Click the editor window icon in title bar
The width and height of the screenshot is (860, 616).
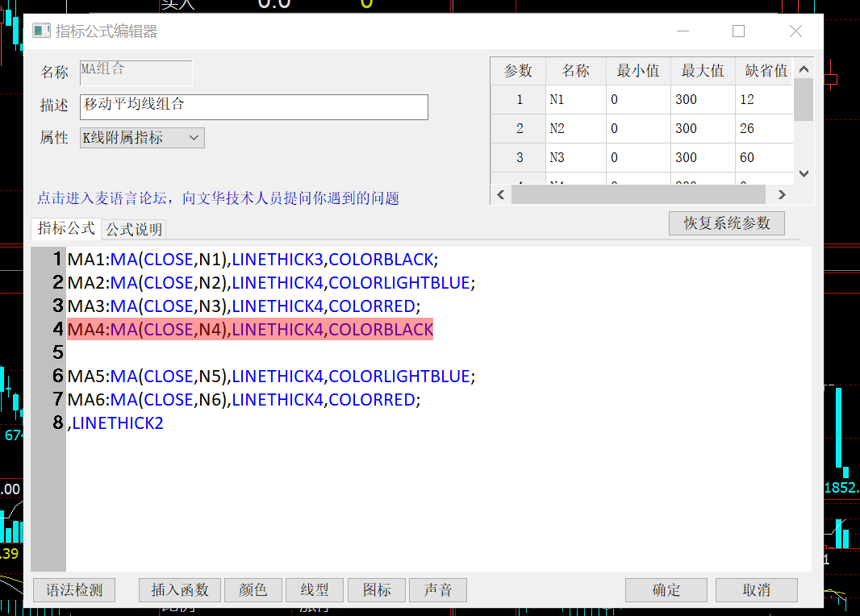(41, 31)
